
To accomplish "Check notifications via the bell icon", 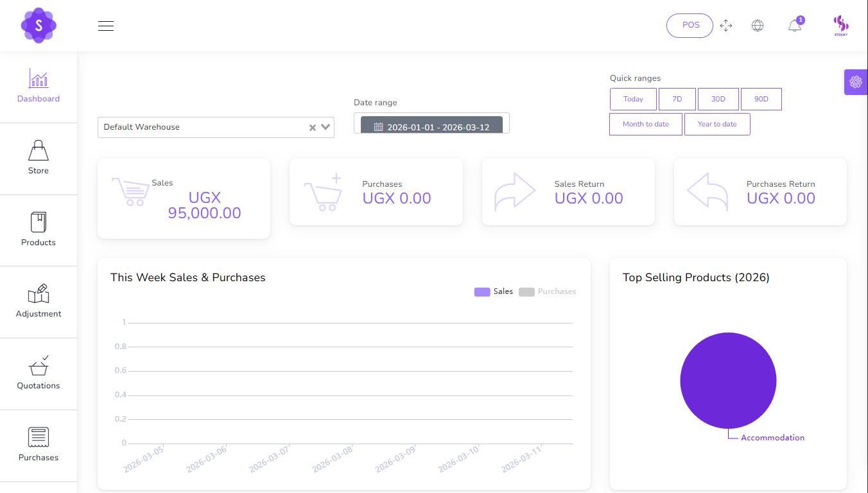I will [794, 26].
